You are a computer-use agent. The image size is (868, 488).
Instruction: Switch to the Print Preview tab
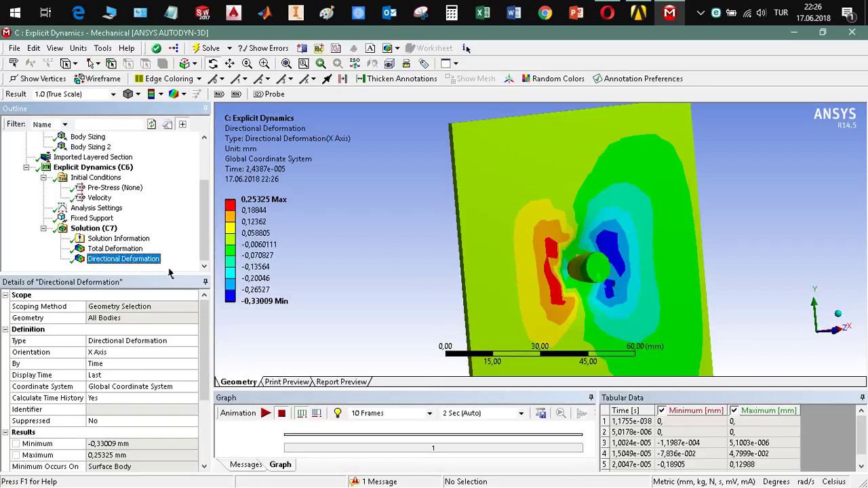coord(287,382)
